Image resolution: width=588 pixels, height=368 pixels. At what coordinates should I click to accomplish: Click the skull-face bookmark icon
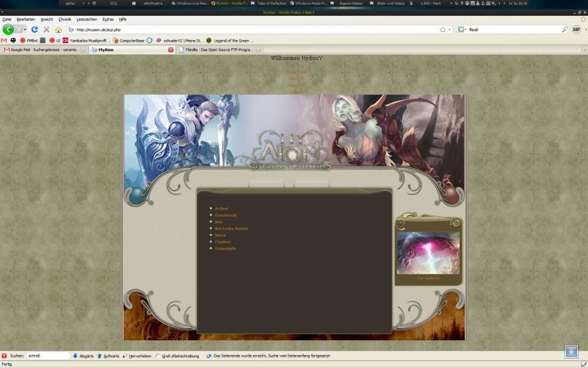pyautogui.click(x=13, y=40)
